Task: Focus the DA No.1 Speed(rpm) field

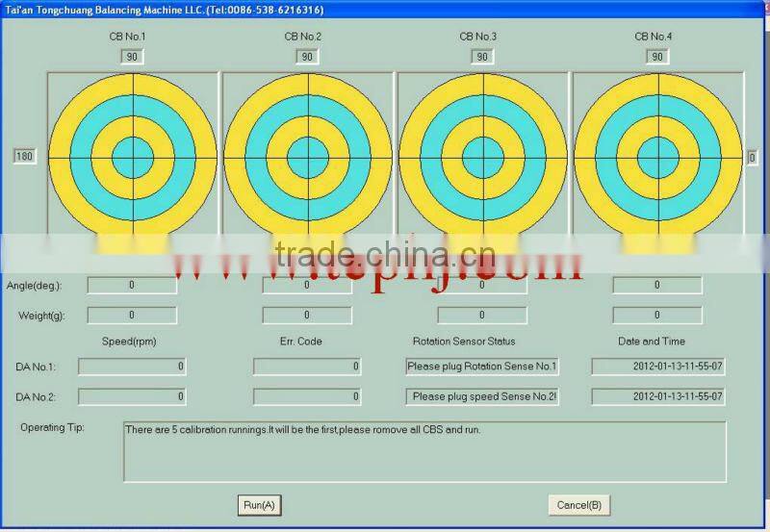Action: 132,367
